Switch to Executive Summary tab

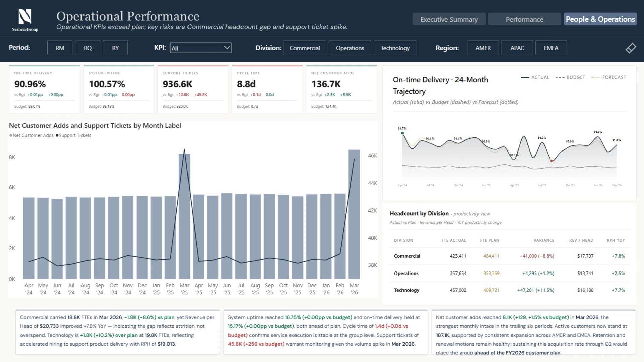(449, 19)
